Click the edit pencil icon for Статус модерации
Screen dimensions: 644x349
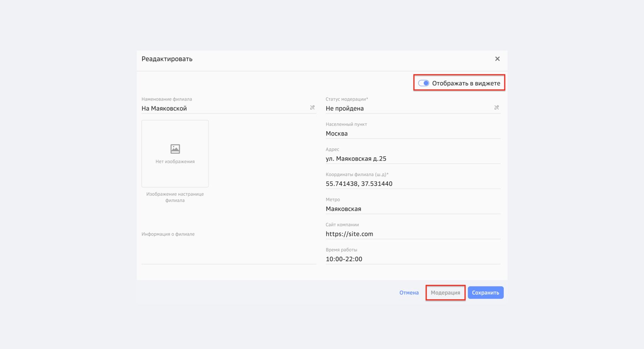point(496,108)
